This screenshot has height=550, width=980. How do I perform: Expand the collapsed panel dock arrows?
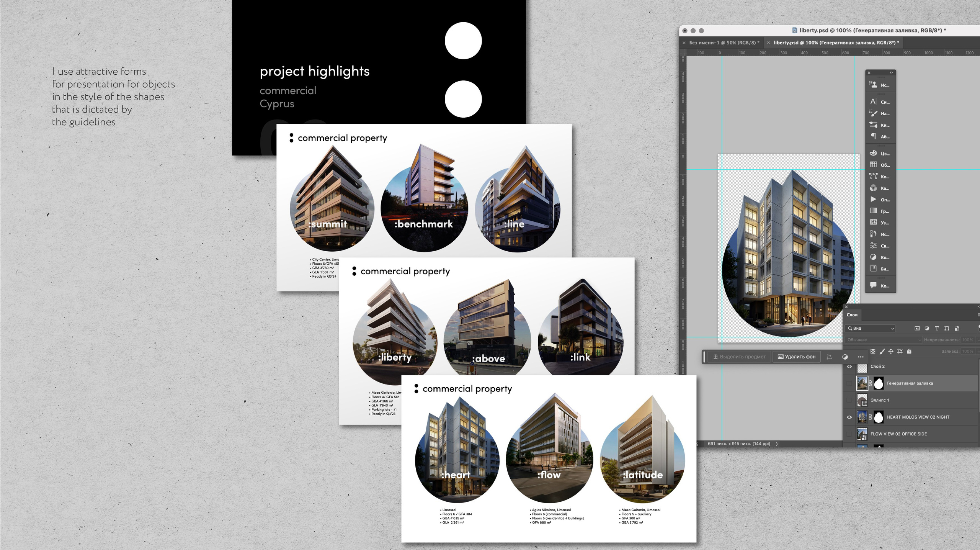coord(891,72)
